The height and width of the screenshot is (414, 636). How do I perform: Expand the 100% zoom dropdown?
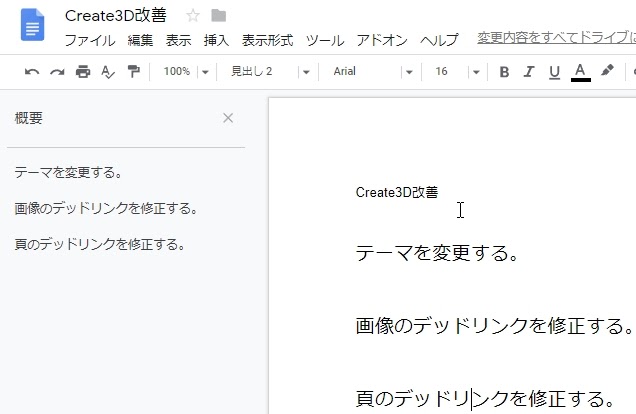tap(187, 72)
